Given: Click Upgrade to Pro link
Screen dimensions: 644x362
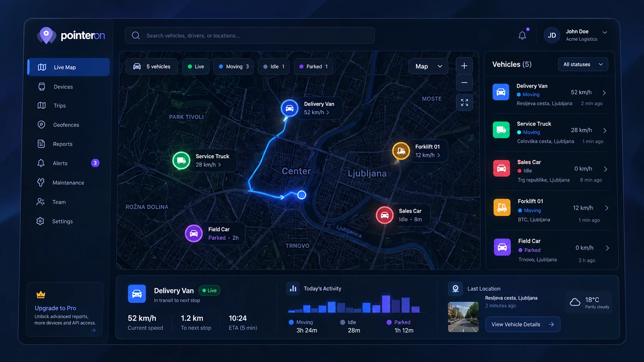Looking at the screenshot, I should pyautogui.click(x=55, y=308).
